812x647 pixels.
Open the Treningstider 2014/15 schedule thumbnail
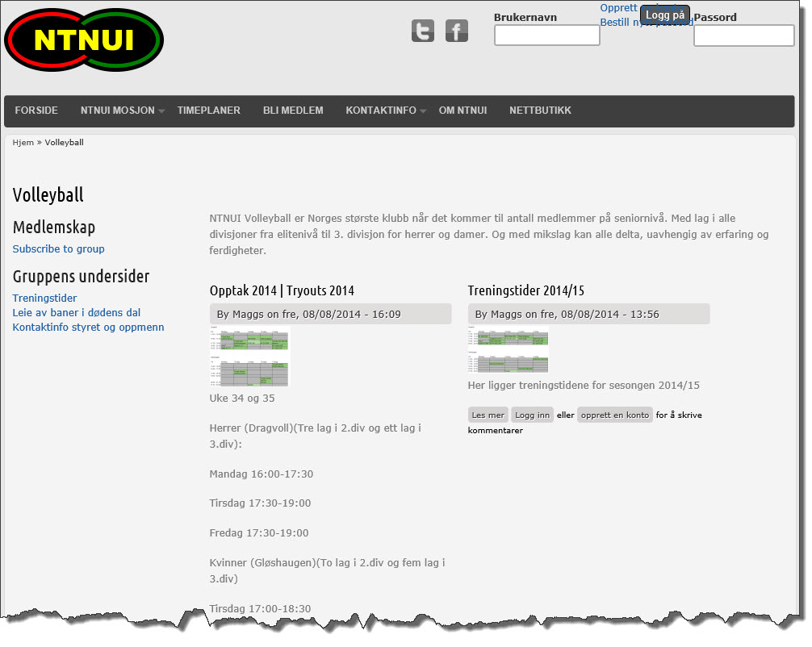508,351
